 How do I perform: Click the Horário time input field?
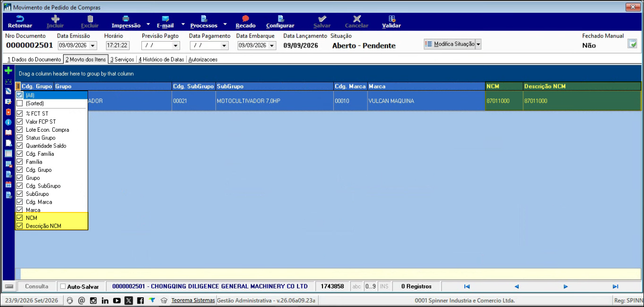click(117, 46)
